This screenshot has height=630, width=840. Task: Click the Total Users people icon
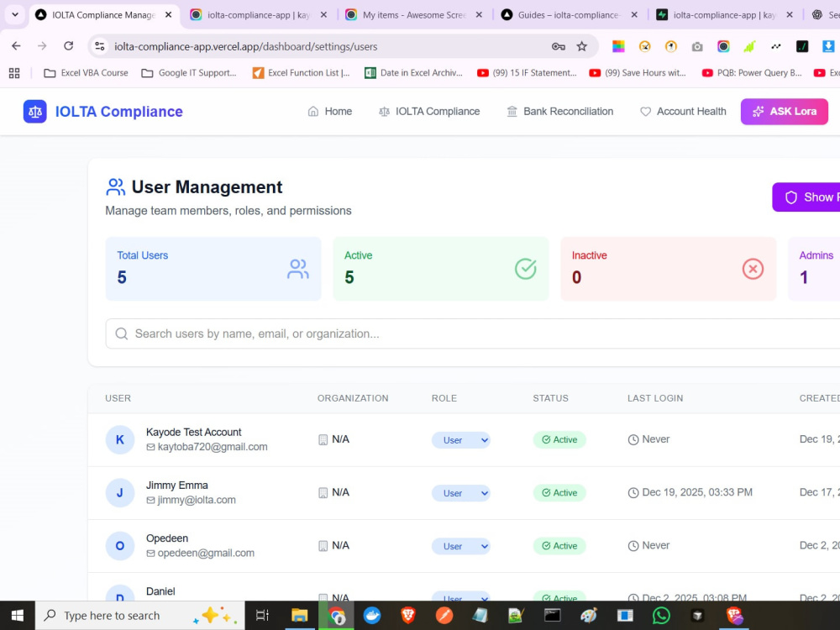(x=298, y=269)
